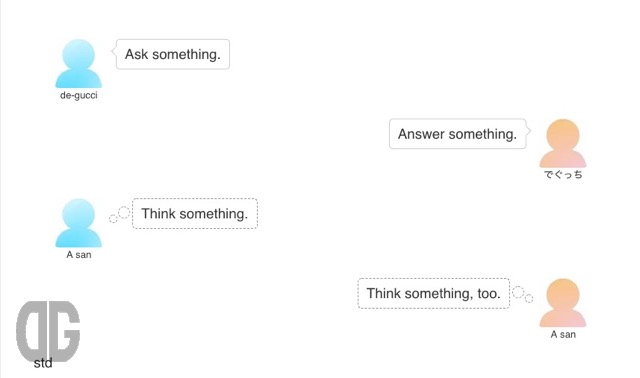Viewport: 640px width, 378px height.
Task: Select the 'Think something, too.' thought bubble
Action: [433, 293]
